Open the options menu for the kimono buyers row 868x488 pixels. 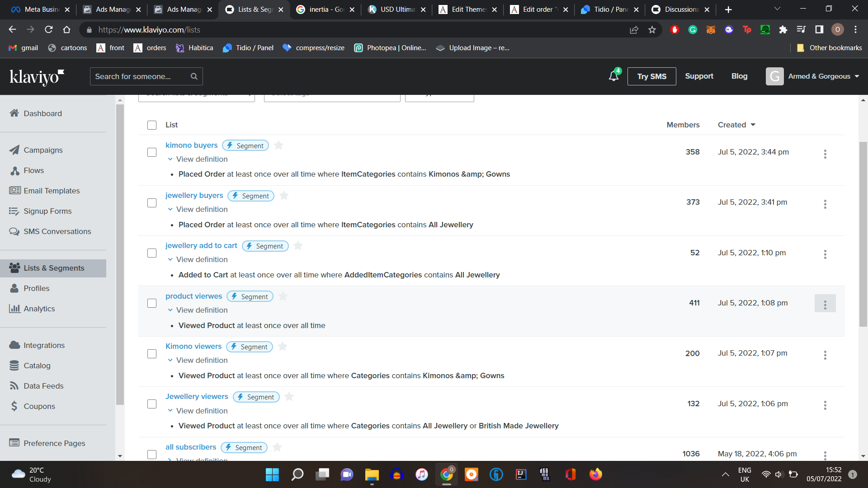(x=825, y=154)
